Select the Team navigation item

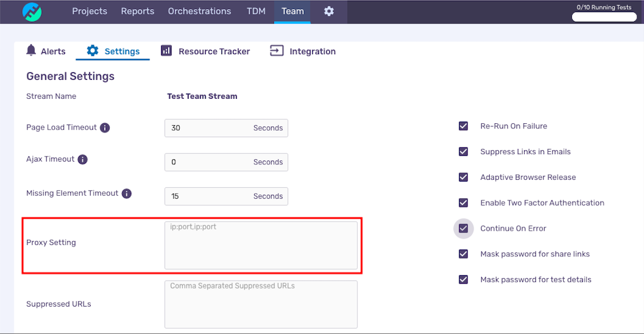292,11
